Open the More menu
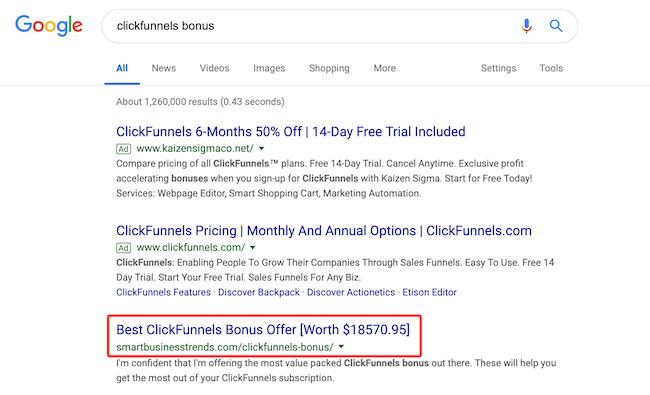Viewport: 650px width, 395px height. pyautogui.click(x=385, y=68)
